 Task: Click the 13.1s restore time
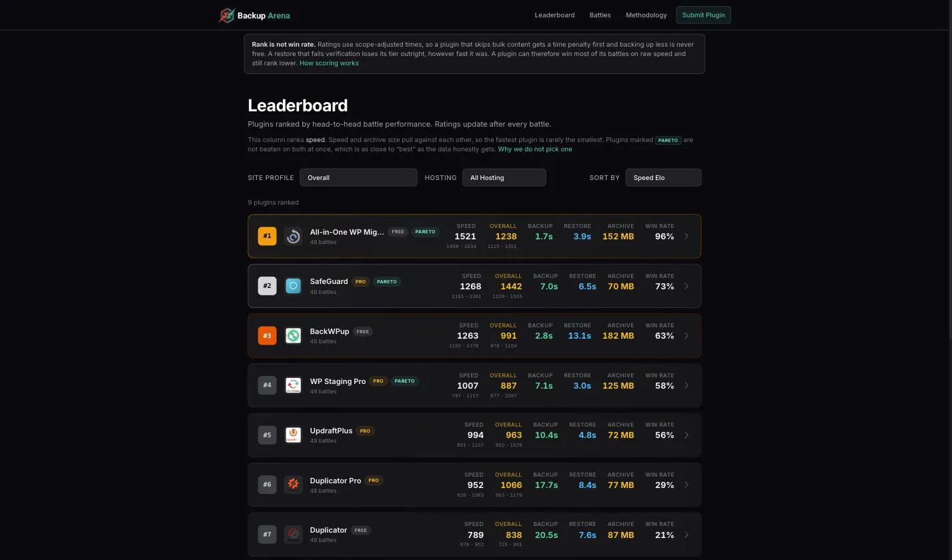[x=580, y=335]
